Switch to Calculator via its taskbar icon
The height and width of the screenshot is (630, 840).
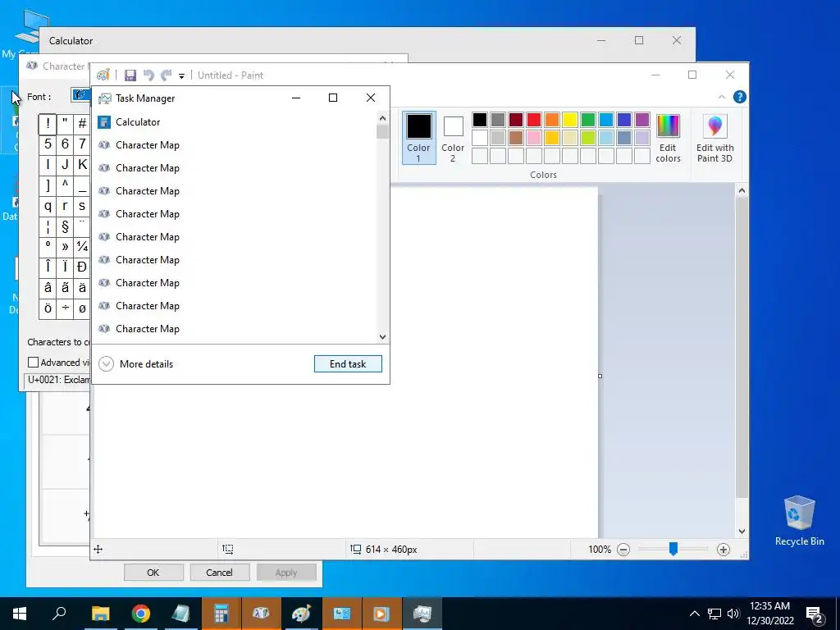pyautogui.click(x=221, y=614)
